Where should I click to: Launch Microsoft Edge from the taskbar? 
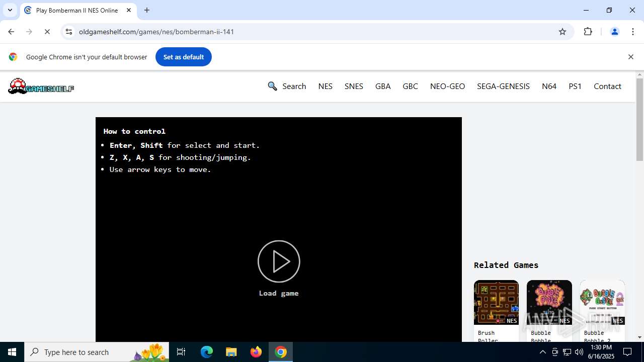(x=207, y=352)
